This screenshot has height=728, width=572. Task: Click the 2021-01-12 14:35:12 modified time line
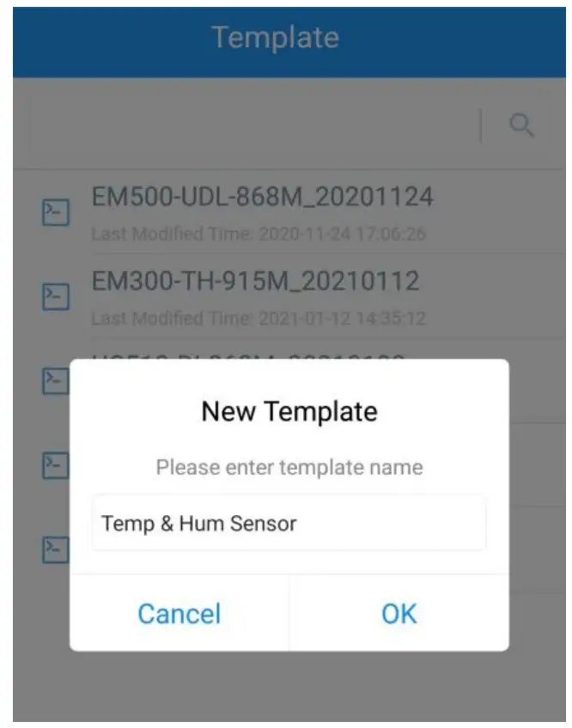pos(259,318)
